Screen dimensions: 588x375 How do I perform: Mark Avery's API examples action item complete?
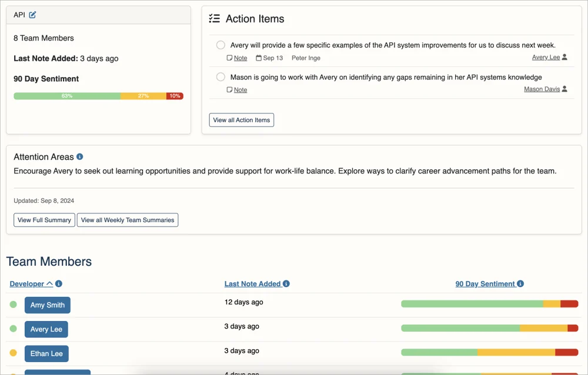click(x=220, y=45)
